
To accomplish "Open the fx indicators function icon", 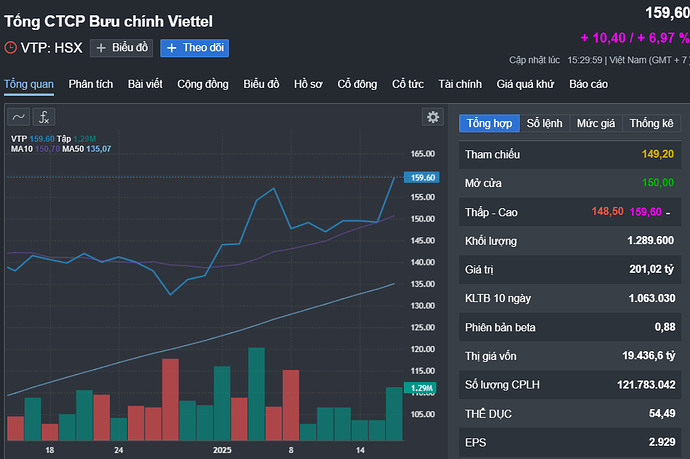I will click(x=44, y=117).
